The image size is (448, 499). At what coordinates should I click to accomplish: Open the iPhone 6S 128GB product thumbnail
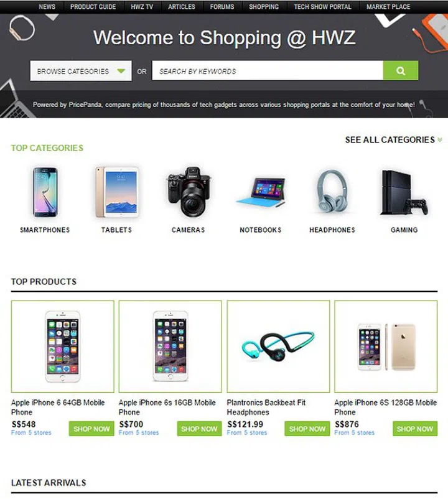tap(386, 347)
